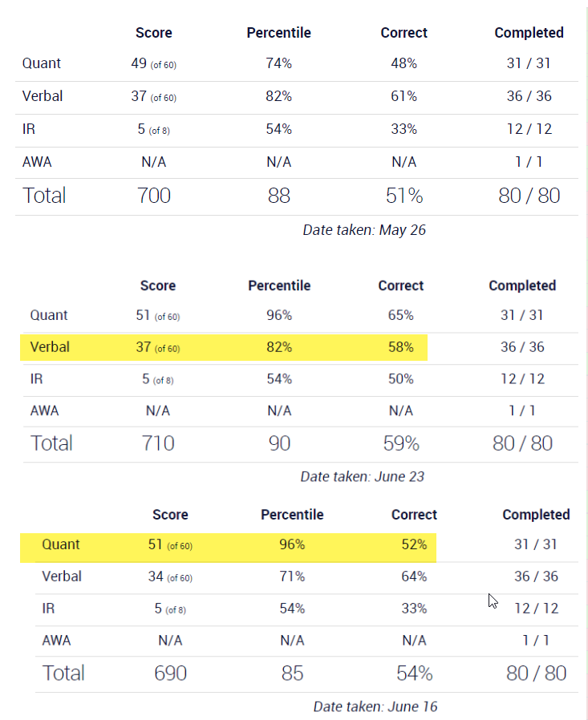588x720 pixels.
Task: Click the total score 710
Action: click(157, 443)
